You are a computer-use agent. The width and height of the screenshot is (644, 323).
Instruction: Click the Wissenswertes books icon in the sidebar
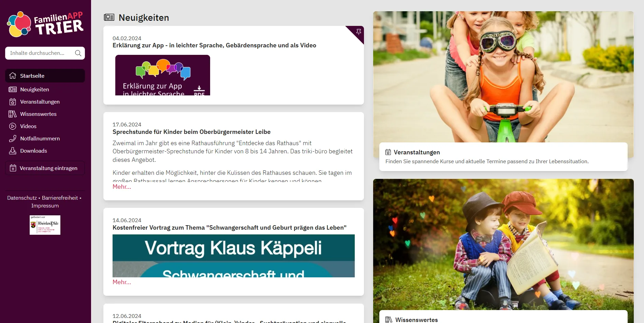click(x=13, y=114)
